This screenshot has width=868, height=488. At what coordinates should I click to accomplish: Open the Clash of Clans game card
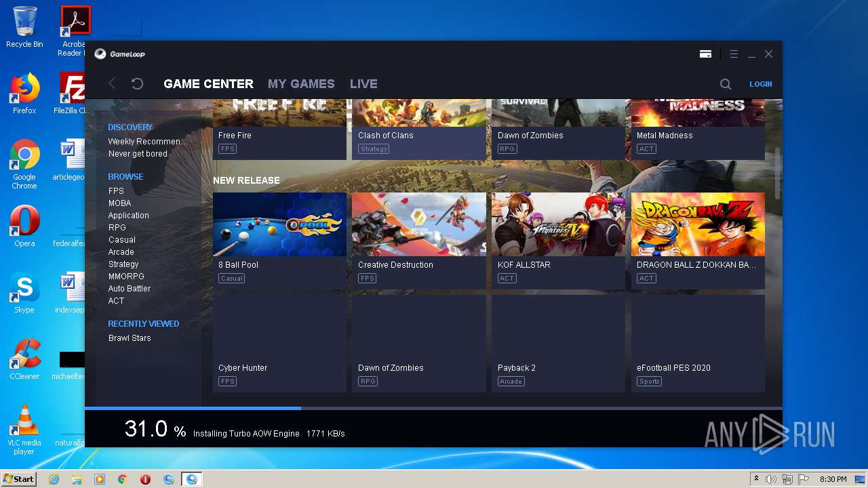pyautogui.click(x=419, y=129)
